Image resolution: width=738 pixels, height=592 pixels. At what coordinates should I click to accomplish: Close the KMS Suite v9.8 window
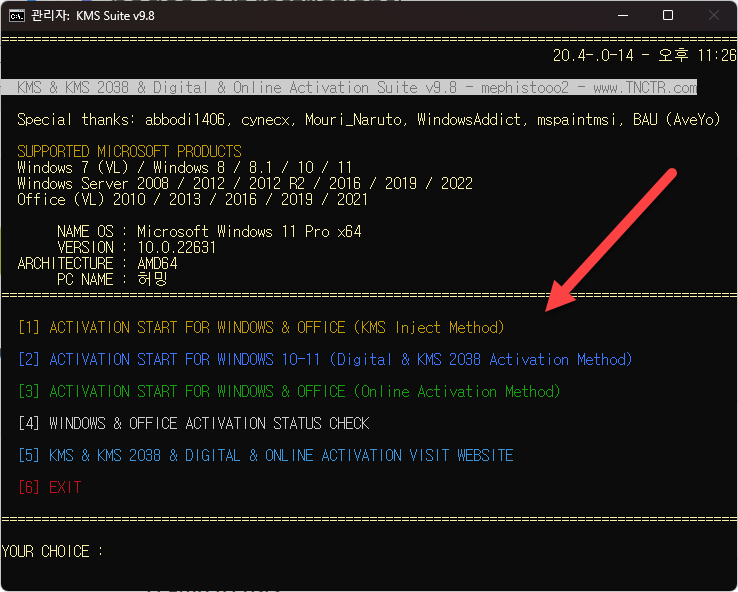click(714, 16)
